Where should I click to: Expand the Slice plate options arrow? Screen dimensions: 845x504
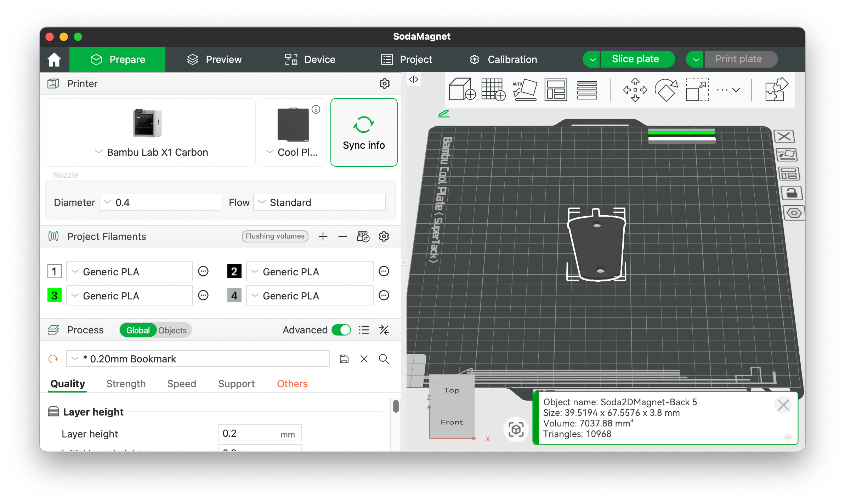tap(591, 59)
